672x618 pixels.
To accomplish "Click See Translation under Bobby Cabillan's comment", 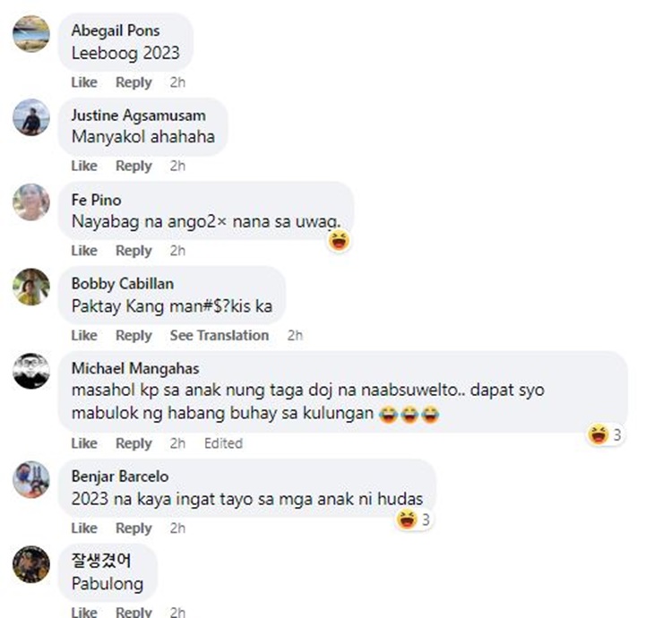I will [x=219, y=335].
